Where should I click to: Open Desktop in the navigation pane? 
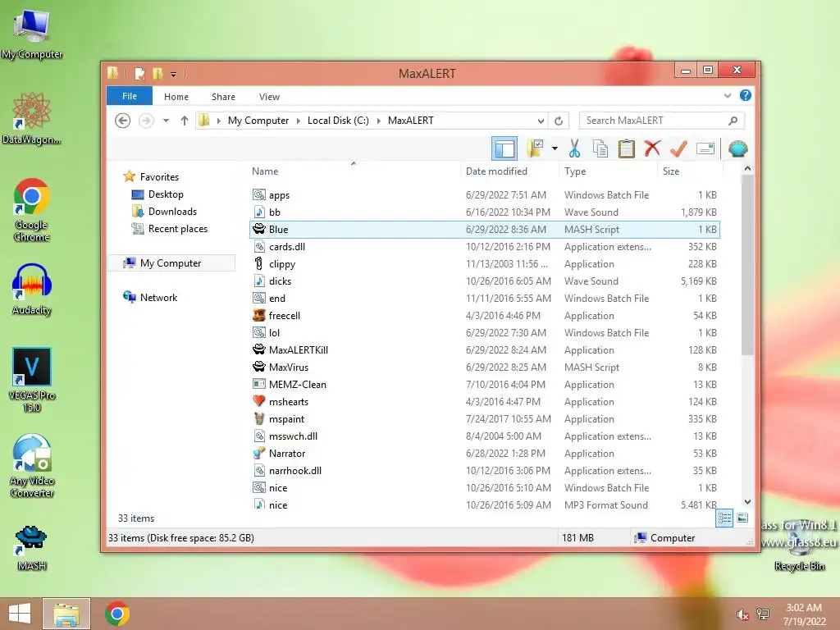tap(166, 194)
